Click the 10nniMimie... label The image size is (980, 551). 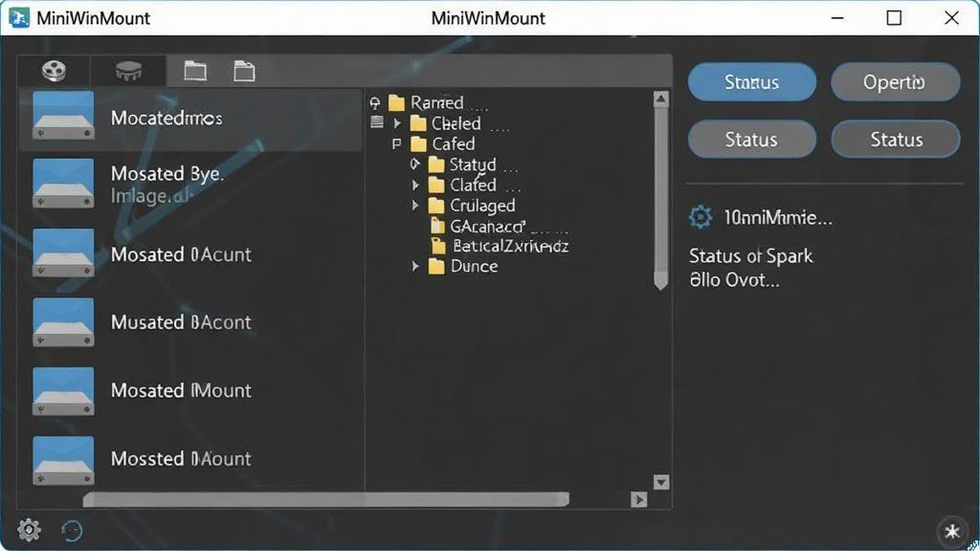tap(778, 217)
